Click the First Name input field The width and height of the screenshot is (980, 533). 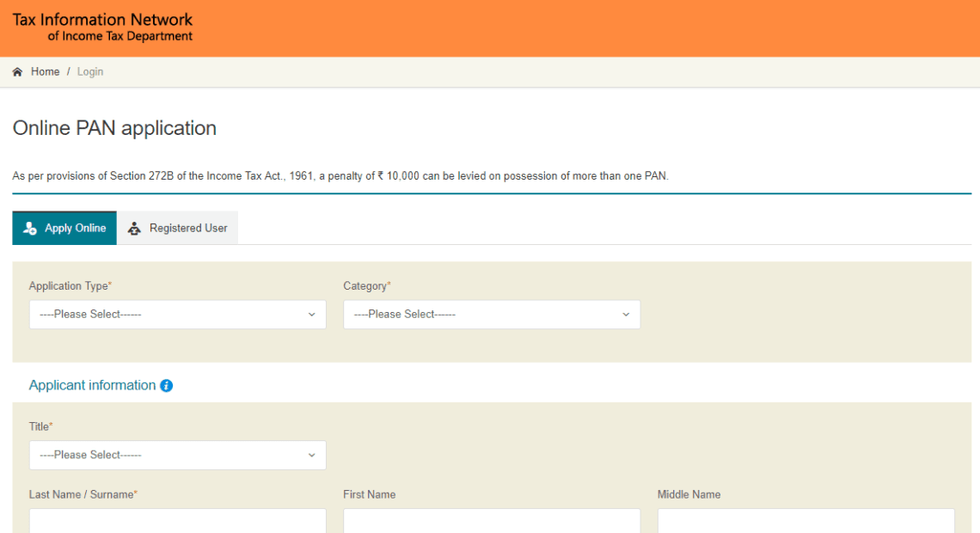coord(492,522)
